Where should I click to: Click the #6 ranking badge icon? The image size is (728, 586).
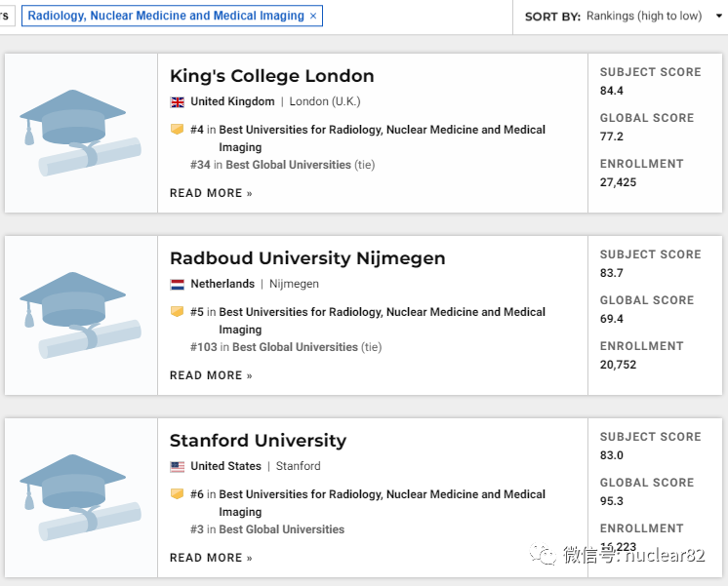coord(178,494)
